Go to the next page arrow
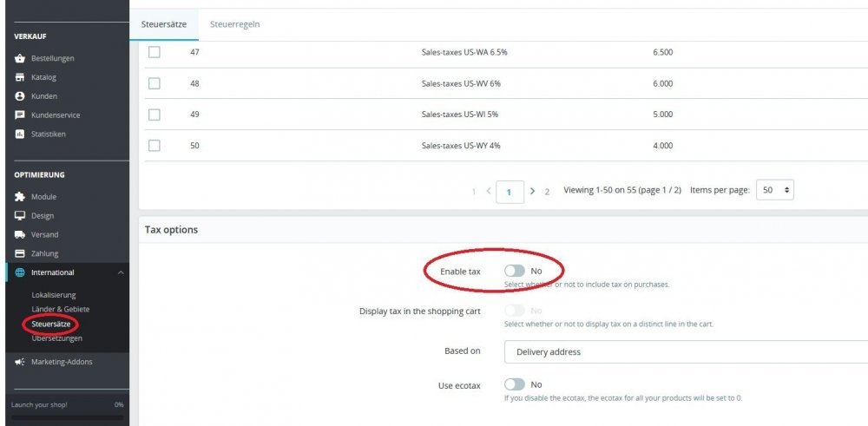Viewport: 868px width, 426px height. pyautogui.click(x=532, y=191)
